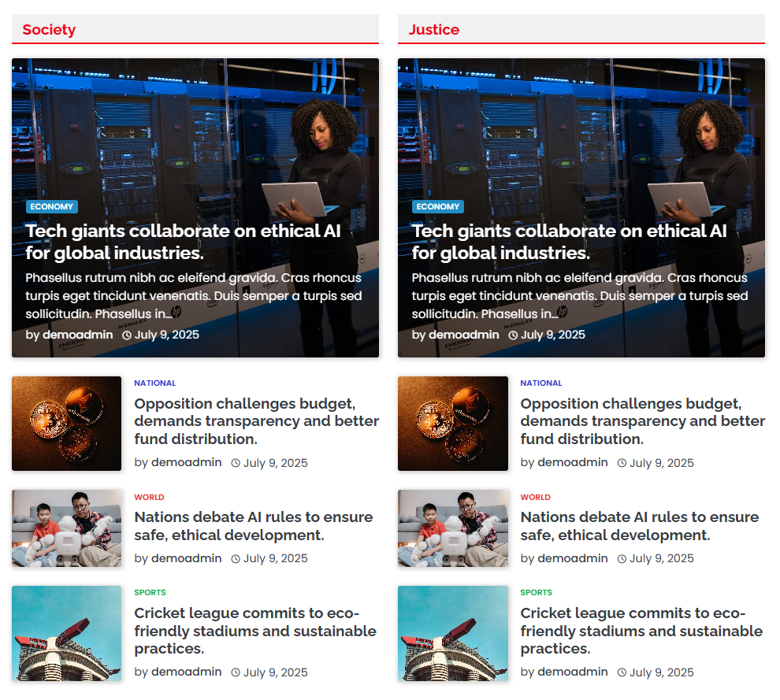Click clock icon beside Society Cricket league date
The width and height of the screenshot is (780, 700).
pyautogui.click(x=236, y=672)
